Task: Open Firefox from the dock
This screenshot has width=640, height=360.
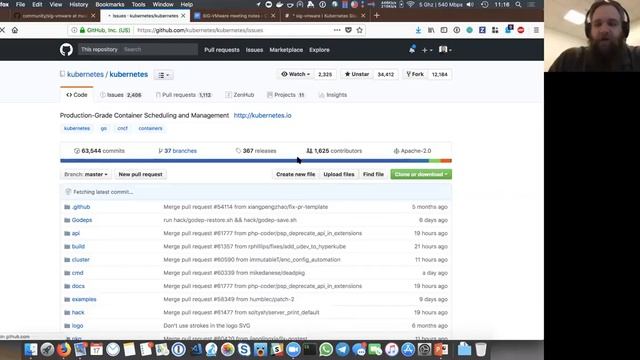Action: [x=64, y=350]
